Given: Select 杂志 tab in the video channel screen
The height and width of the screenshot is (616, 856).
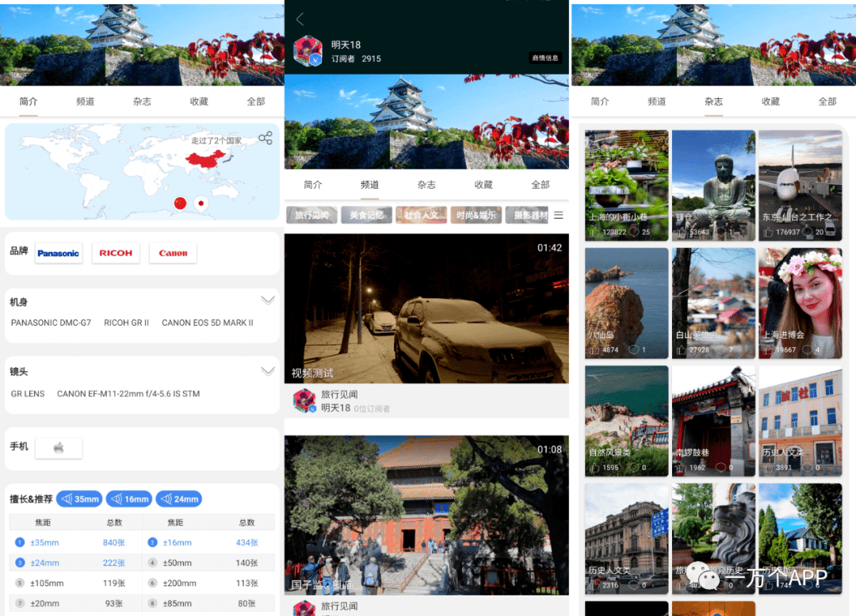Looking at the screenshot, I should pyautogui.click(x=426, y=185).
